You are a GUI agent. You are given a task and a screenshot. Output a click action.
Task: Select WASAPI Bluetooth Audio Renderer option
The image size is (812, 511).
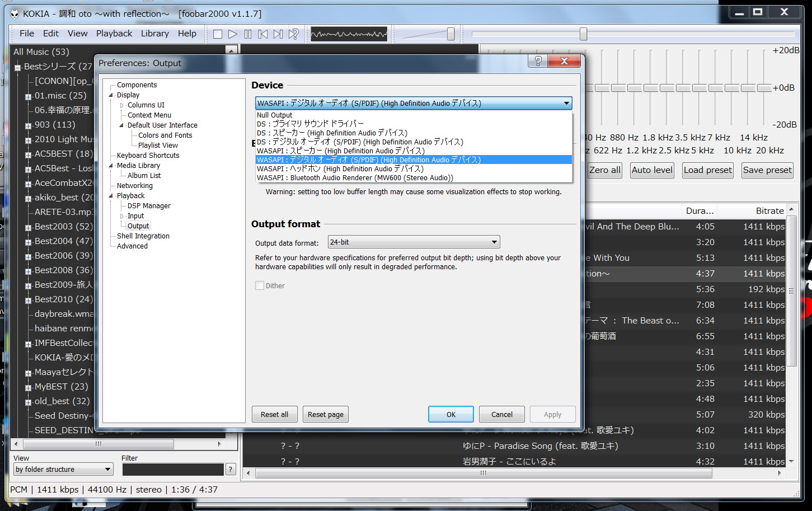414,177
